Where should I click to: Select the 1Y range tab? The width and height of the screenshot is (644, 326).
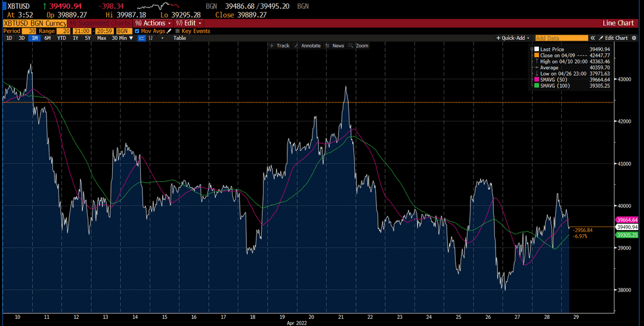tap(76, 38)
